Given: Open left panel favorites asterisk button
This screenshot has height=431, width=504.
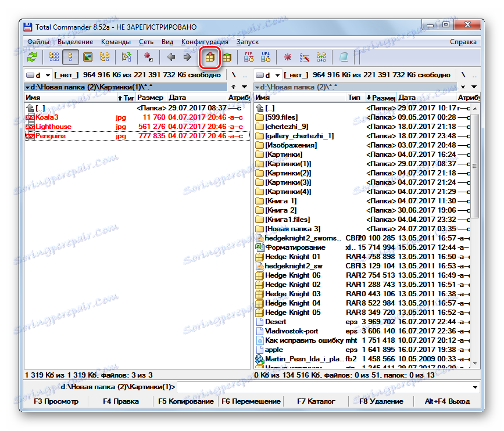Looking at the screenshot, I should [233, 87].
